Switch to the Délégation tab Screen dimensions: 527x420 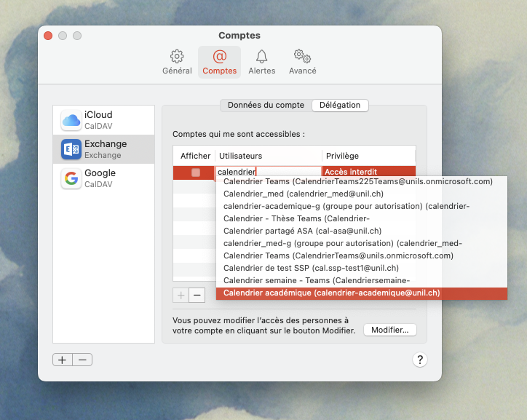(340, 106)
